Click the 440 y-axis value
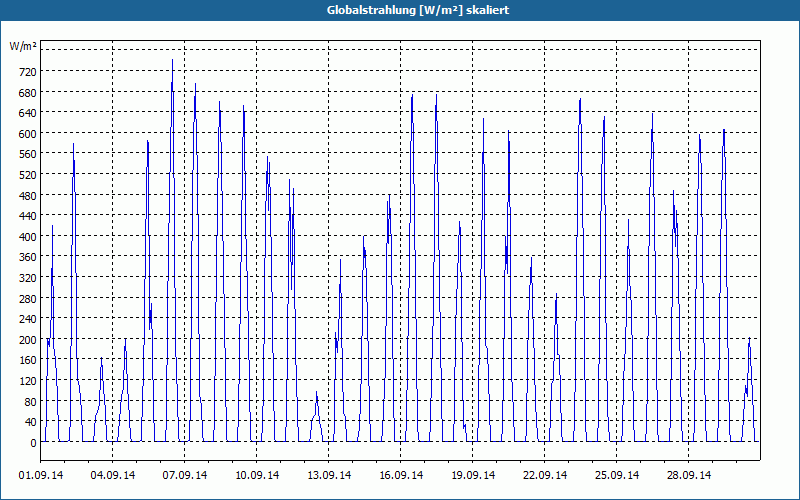The width and height of the screenshot is (800, 500). pyautogui.click(x=27, y=216)
